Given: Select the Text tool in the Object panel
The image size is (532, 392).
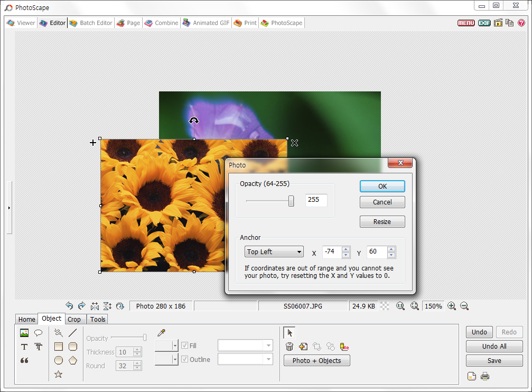Looking at the screenshot, I should pos(24,346).
